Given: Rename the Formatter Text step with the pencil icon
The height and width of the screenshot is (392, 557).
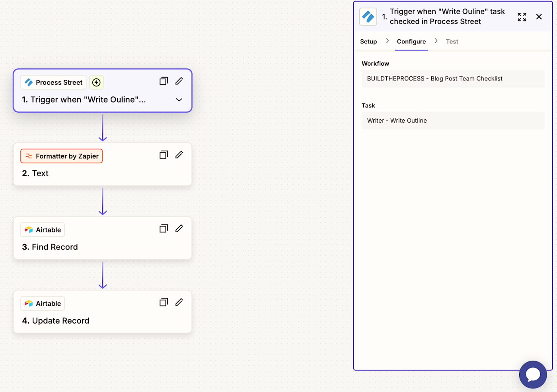Looking at the screenshot, I should point(179,155).
